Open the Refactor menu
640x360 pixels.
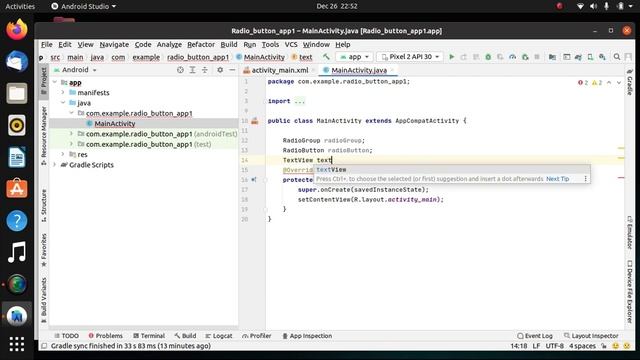tap(201, 44)
